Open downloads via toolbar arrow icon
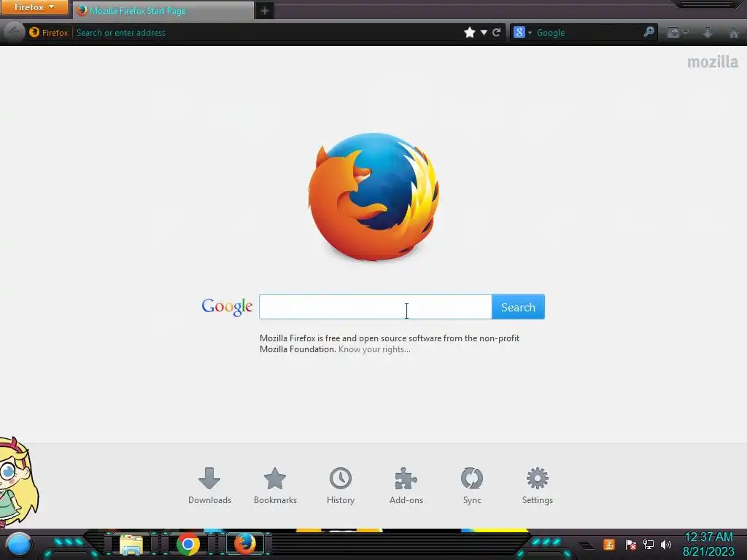 tap(708, 32)
